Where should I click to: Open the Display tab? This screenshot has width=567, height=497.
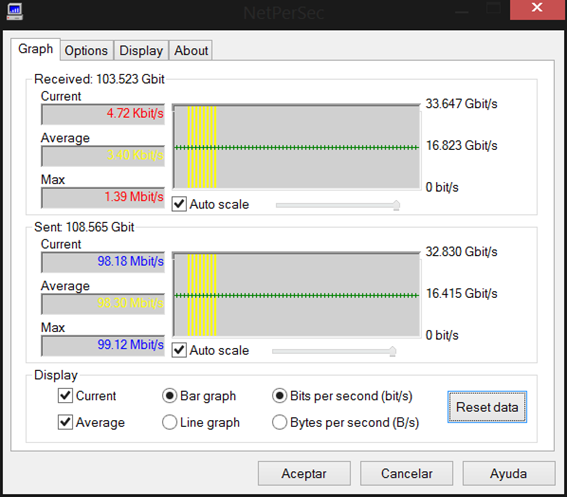tap(141, 51)
